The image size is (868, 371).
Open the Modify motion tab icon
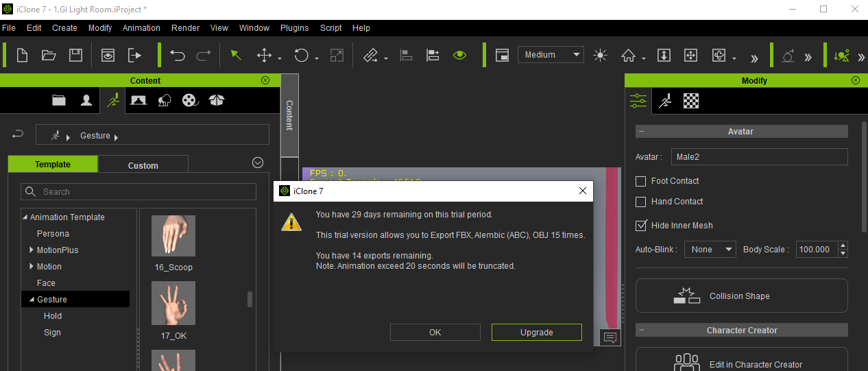click(x=665, y=101)
